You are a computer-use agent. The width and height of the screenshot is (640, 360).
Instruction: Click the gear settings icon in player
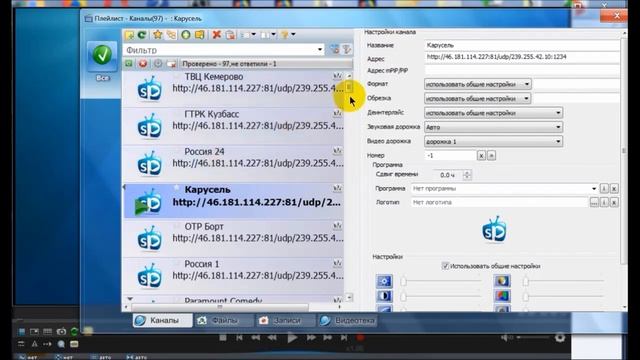(560, 338)
